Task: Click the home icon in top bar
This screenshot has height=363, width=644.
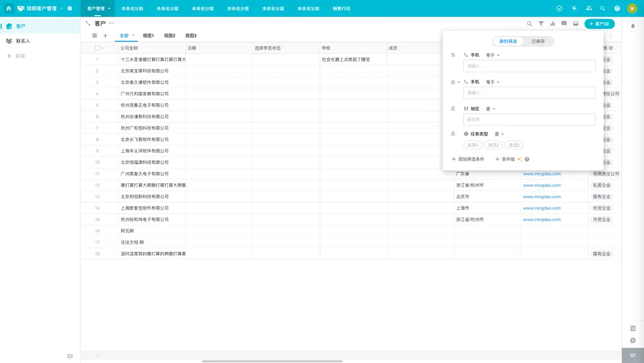Action: pyautogui.click(x=8, y=8)
